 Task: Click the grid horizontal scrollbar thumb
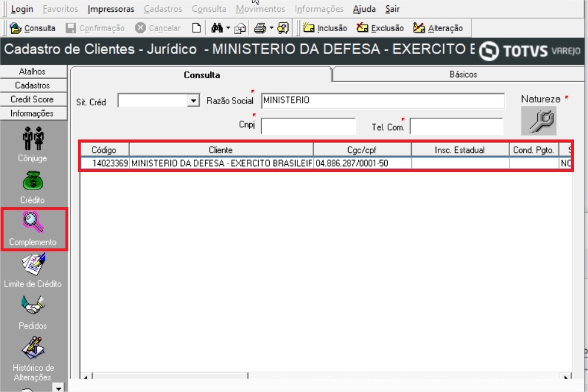coord(170,376)
